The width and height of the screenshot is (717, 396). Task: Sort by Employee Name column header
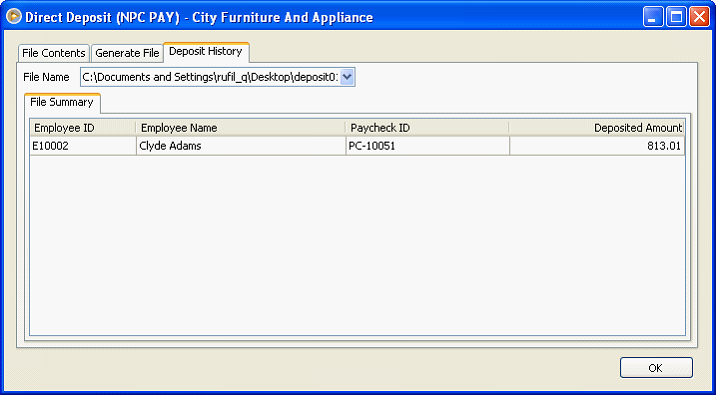click(x=241, y=128)
